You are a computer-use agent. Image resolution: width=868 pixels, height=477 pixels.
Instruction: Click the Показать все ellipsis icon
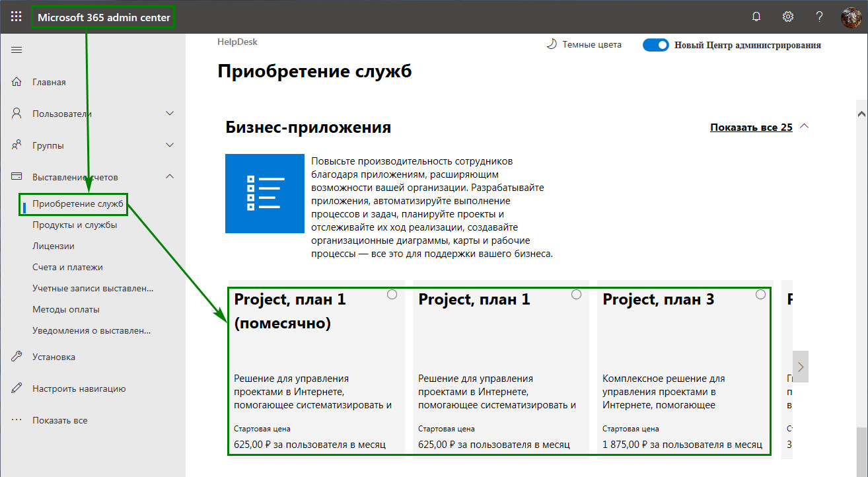coord(17,420)
